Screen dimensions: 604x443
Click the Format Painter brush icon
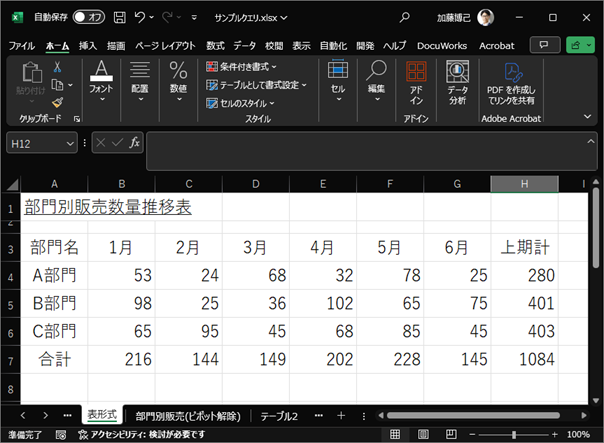[x=57, y=102]
